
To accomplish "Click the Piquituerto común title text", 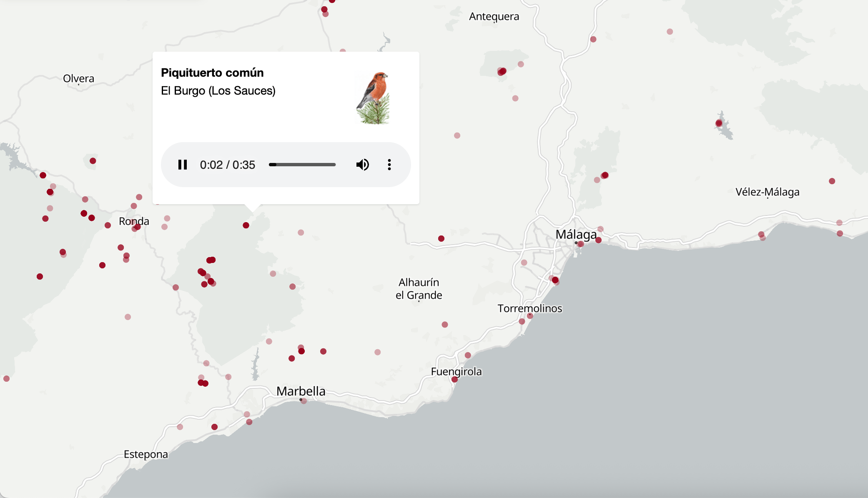I will 212,73.
